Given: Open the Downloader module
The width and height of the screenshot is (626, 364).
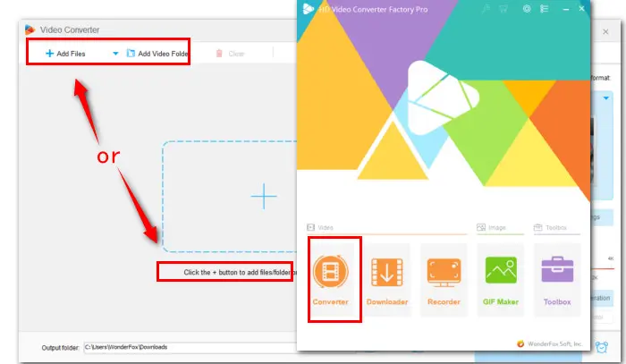Looking at the screenshot, I should [x=387, y=280].
